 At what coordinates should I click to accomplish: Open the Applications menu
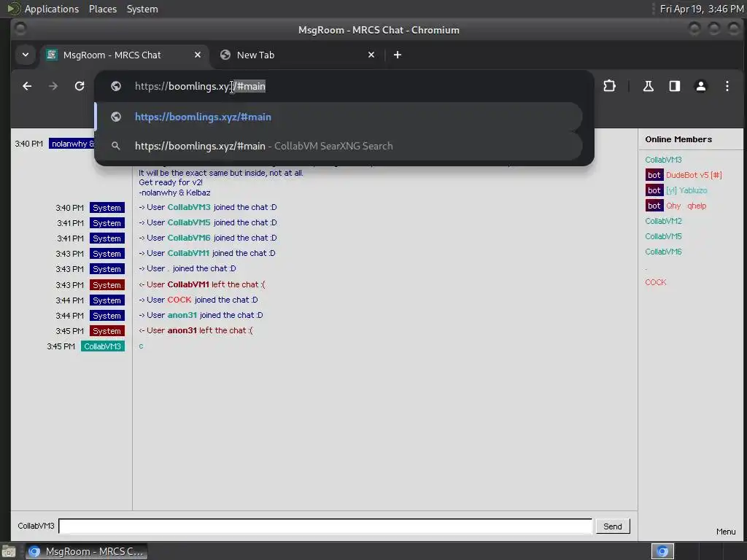pos(52,9)
